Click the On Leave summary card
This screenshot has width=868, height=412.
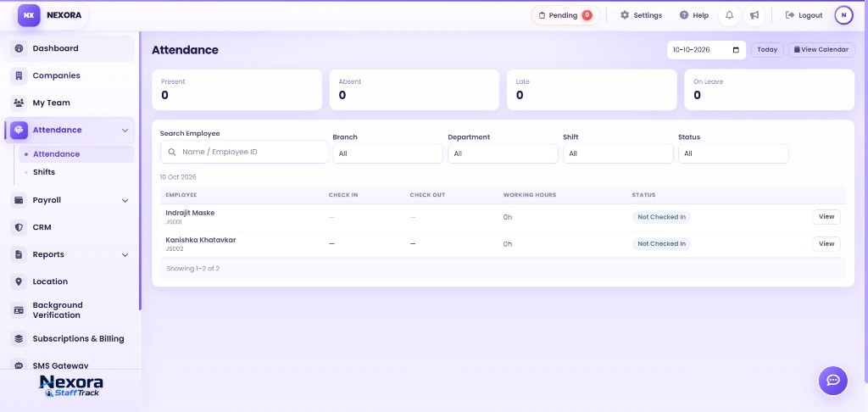(769, 90)
